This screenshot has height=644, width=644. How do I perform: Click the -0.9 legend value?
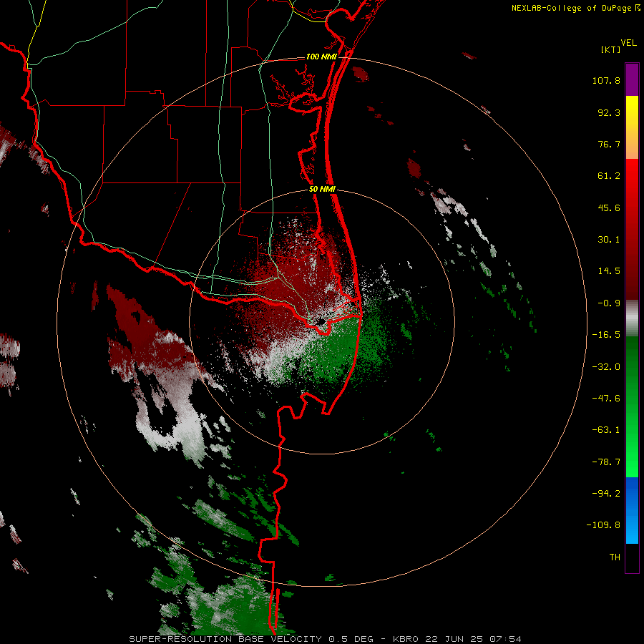click(x=609, y=303)
